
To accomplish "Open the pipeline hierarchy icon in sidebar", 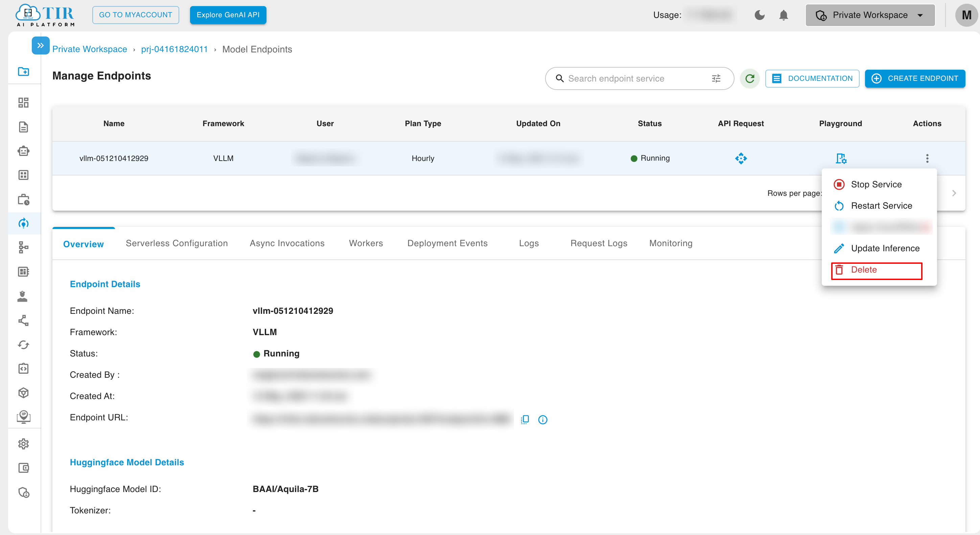I will click(x=24, y=247).
